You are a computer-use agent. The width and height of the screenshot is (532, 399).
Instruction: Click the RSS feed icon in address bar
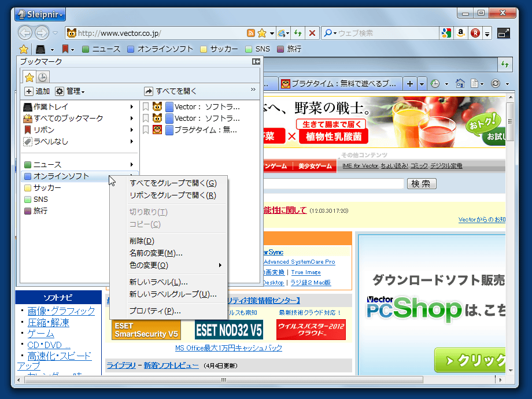(x=250, y=33)
